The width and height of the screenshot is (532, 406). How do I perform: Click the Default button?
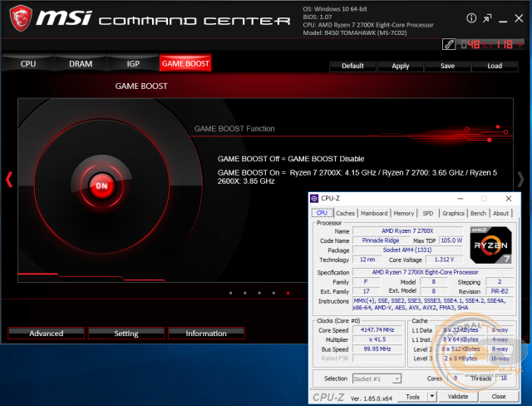point(352,66)
